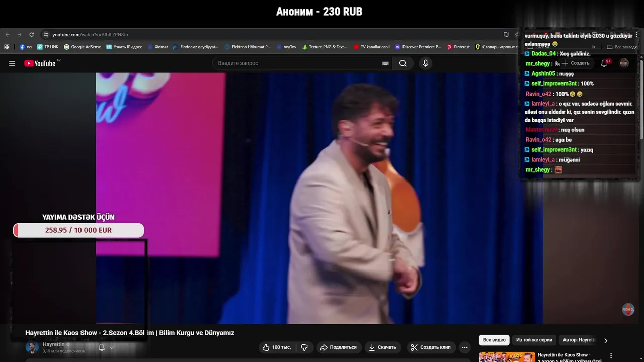Bookmark the page with star icon
Viewport: 644px width, 362px height.
[x=517, y=35]
